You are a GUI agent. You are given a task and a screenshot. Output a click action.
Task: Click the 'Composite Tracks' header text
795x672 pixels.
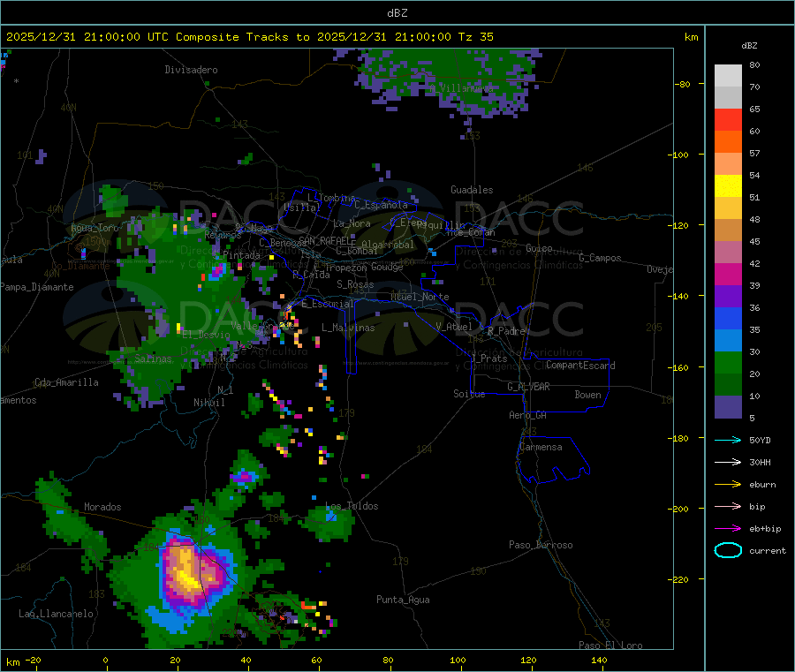point(232,36)
